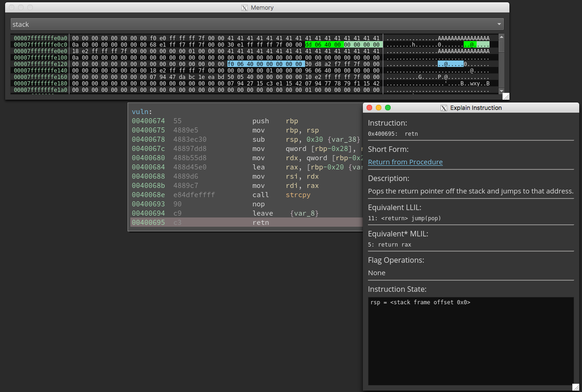This screenshot has width=582, height=392.
Task: Close the Memory window
Action: tap(12, 8)
